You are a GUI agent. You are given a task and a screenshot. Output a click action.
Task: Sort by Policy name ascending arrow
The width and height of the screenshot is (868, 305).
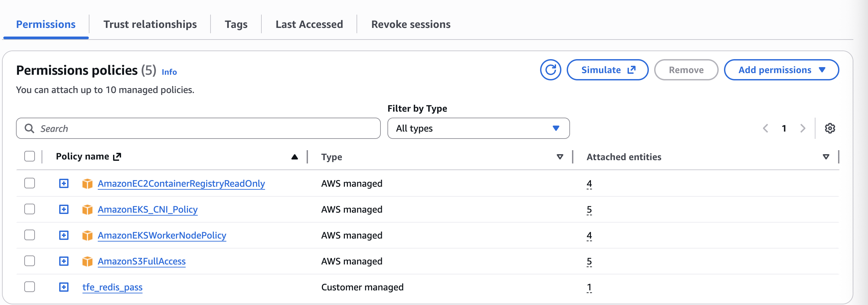[295, 157]
